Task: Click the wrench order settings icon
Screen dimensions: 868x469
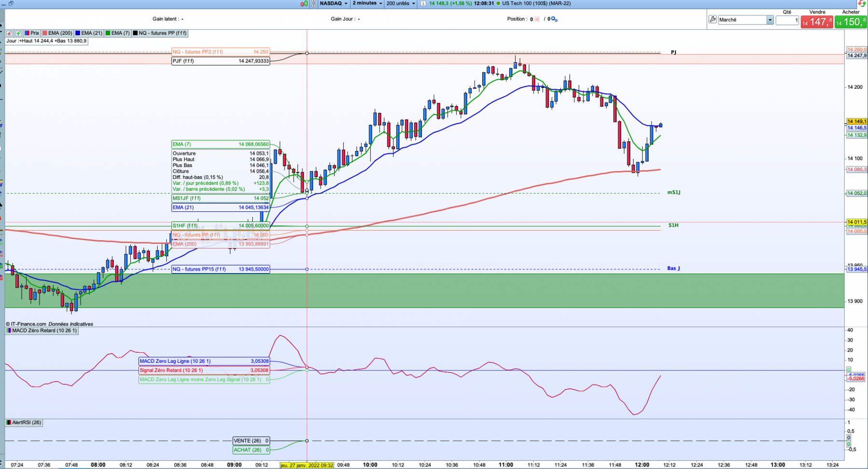Action: click(x=713, y=20)
